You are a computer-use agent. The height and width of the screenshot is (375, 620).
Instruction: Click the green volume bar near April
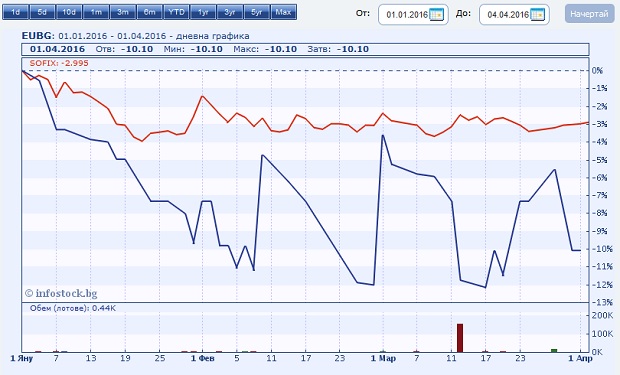point(554,350)
